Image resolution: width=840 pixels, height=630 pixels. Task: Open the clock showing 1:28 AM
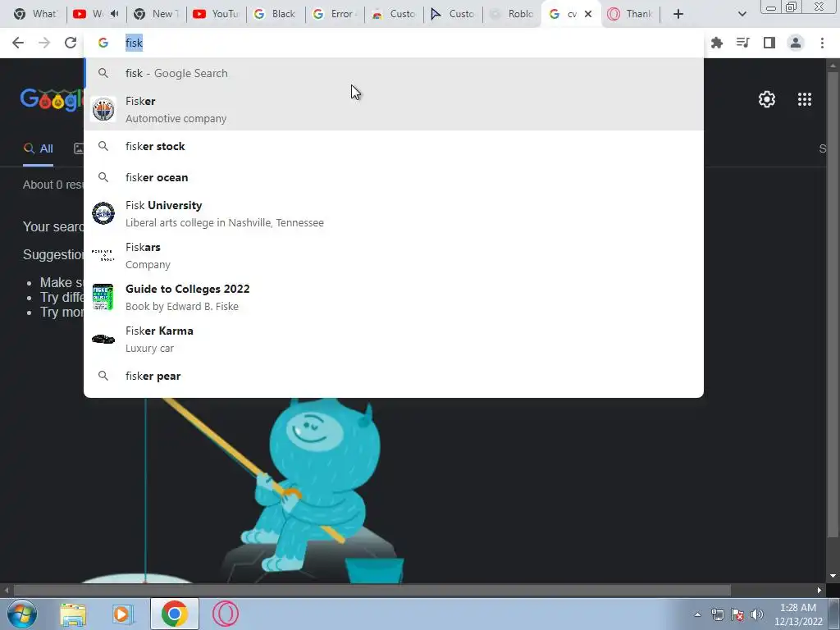[x=797, y=614]
